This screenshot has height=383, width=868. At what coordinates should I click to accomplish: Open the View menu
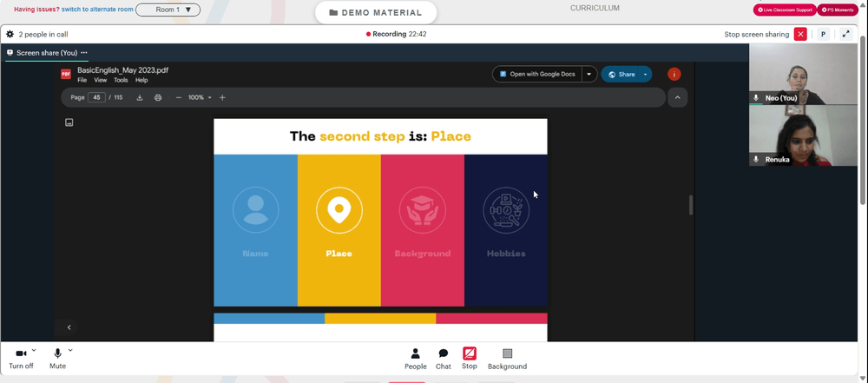click(100, 81)
